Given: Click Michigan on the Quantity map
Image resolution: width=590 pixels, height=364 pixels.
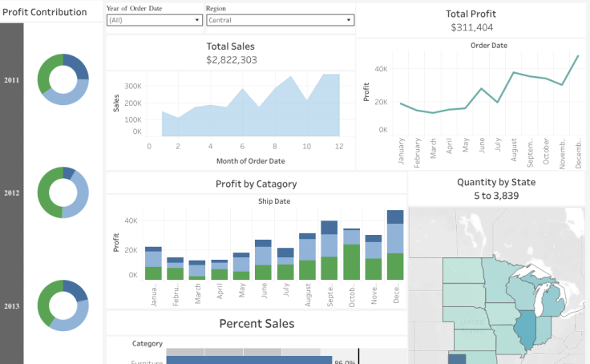Looking at the screenshot, I should click(x=552, y=303).
